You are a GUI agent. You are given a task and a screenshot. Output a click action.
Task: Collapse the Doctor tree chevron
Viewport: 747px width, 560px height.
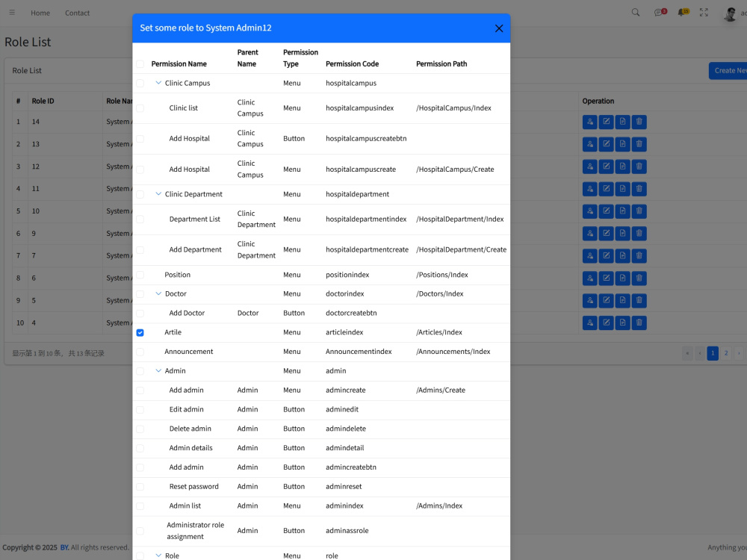pyautogui.click(x=158, y=293)
